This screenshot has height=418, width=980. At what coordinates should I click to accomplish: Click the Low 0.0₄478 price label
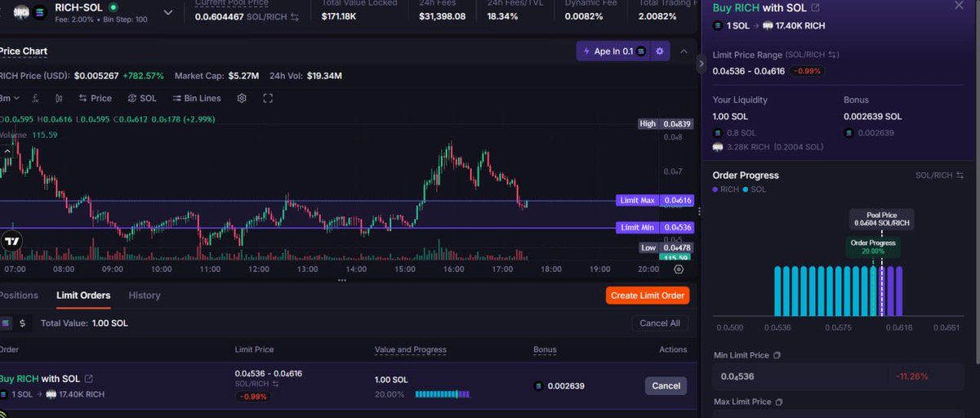[x=666, y=247]
